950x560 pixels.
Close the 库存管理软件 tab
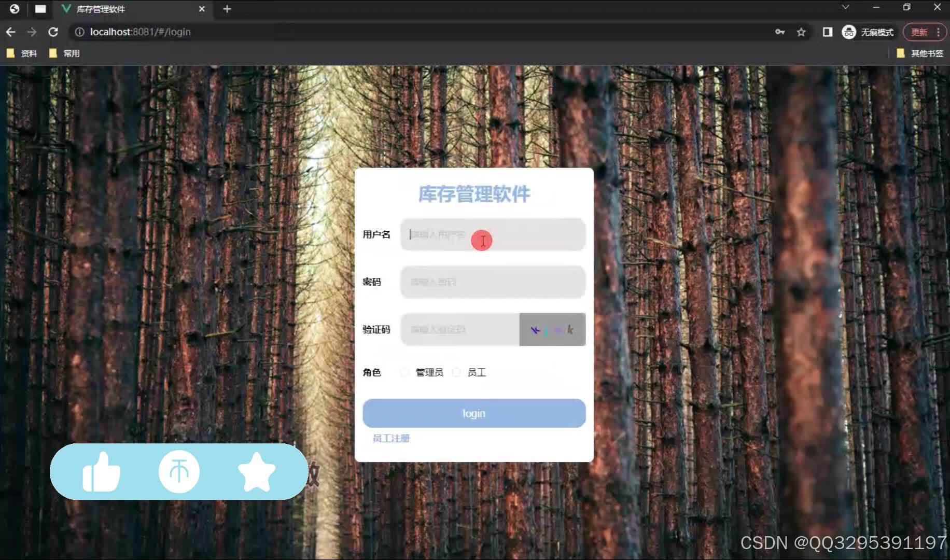click(x=202, y=9)
